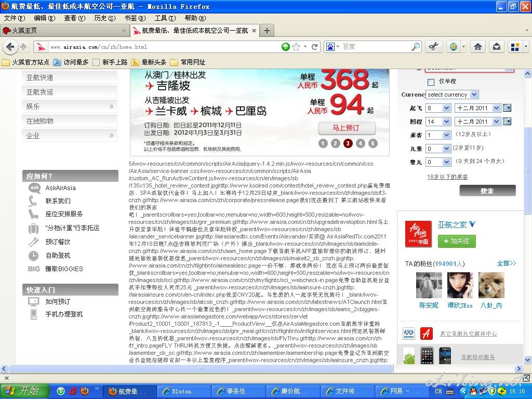Click the 亚航货运 sidebar link

(x=70, y=92)
